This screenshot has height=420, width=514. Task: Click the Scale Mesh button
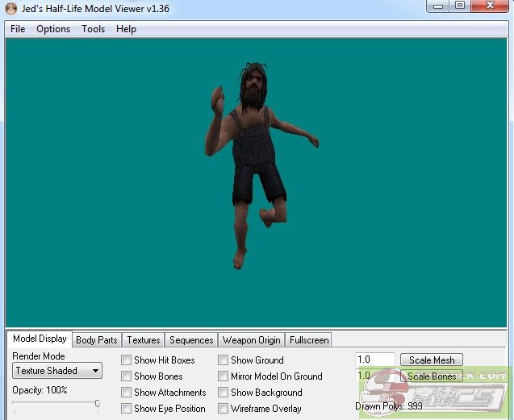[x=432, y=360]
